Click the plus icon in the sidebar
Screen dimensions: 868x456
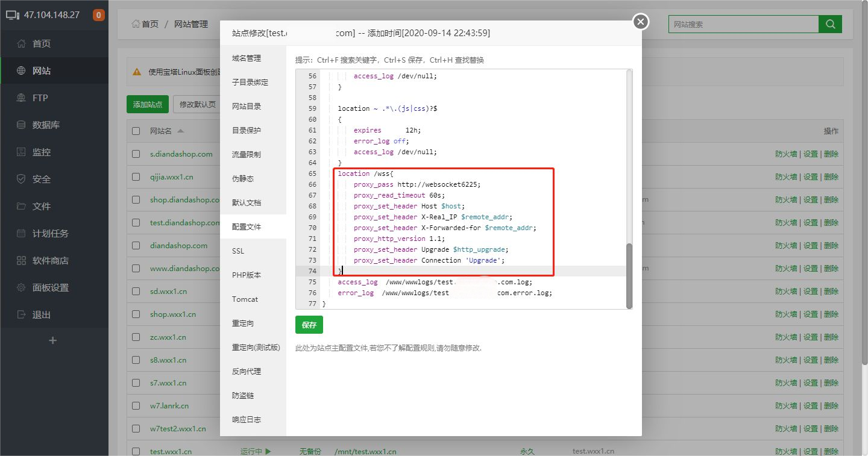[53, 340]
